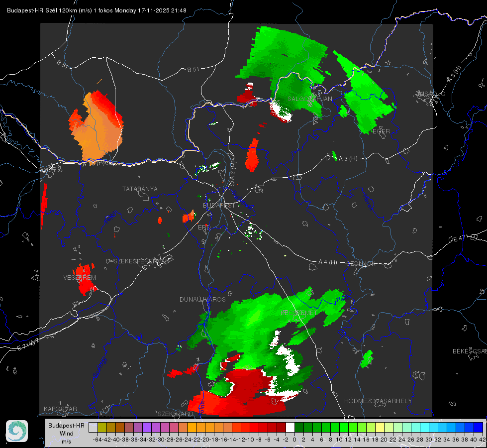Click the TATABANYA city label
Screen dimensions: 487x448
140,189
